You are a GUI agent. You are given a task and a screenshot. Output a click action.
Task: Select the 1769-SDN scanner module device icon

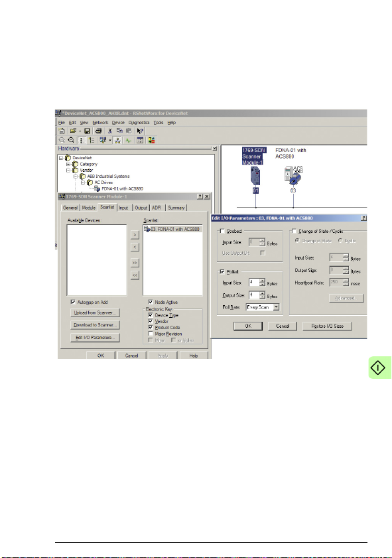coord(255,176)
